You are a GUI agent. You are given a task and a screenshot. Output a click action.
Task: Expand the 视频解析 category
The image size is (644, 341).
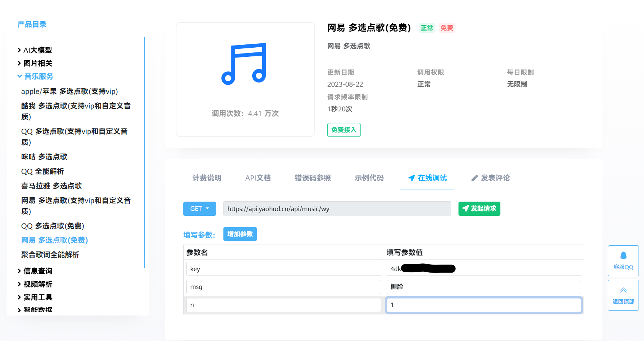click(x=35, y=284)
